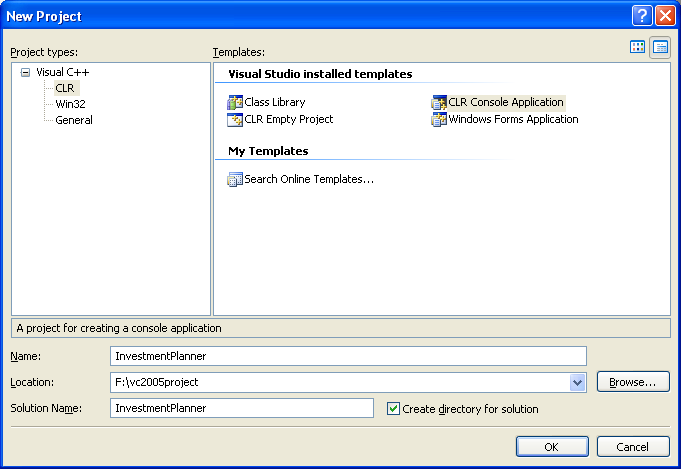Select General project type
This screenshot has height=469, width=681.
tap(74, 120)
